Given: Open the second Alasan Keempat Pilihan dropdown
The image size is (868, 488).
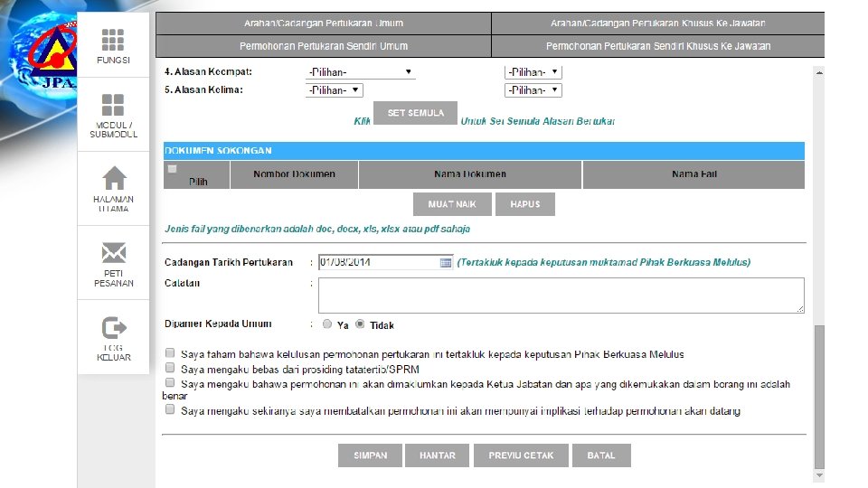Looking at the screenshot, I should 533,72.
